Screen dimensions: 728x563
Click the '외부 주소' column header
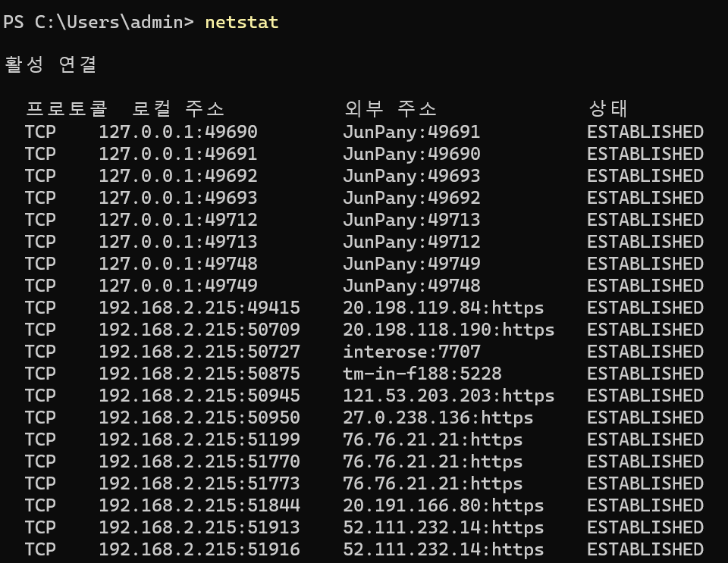[x=391, y=108]
